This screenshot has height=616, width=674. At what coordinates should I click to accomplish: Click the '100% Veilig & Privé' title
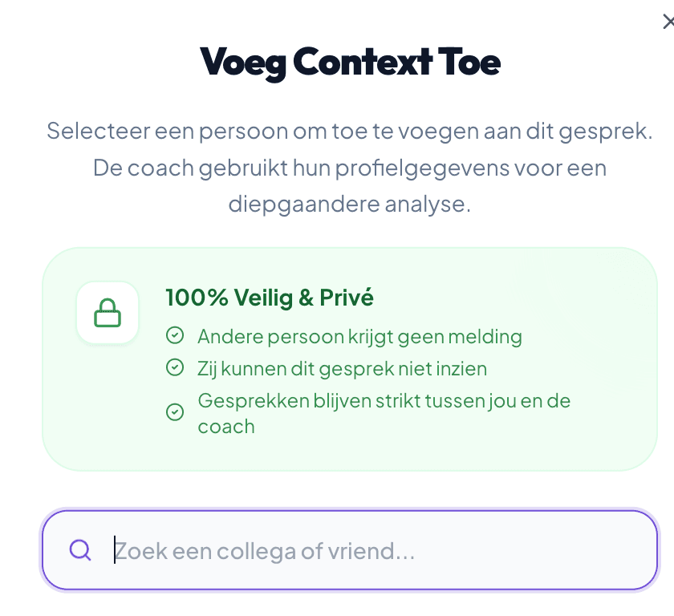(x=270, y=298)
